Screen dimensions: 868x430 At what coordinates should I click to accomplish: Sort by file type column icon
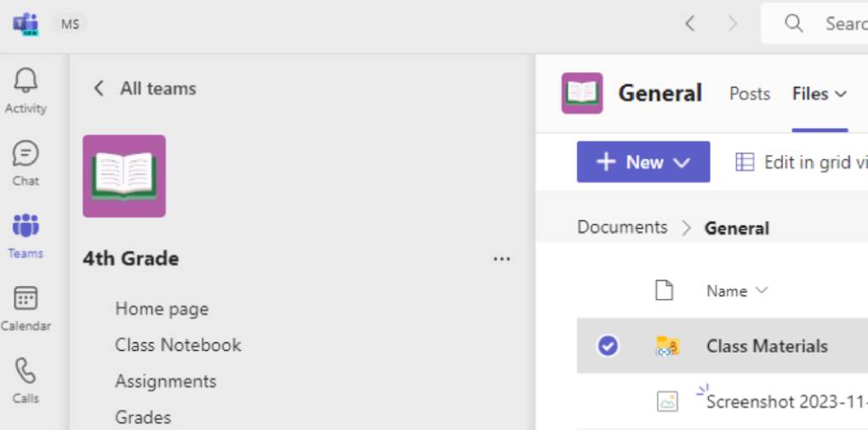coord(665,290)
